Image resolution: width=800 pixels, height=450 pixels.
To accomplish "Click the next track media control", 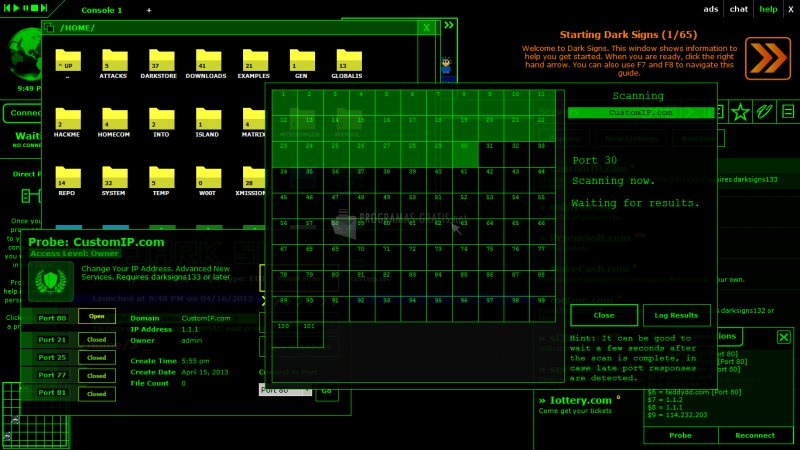I will (44, 8).
